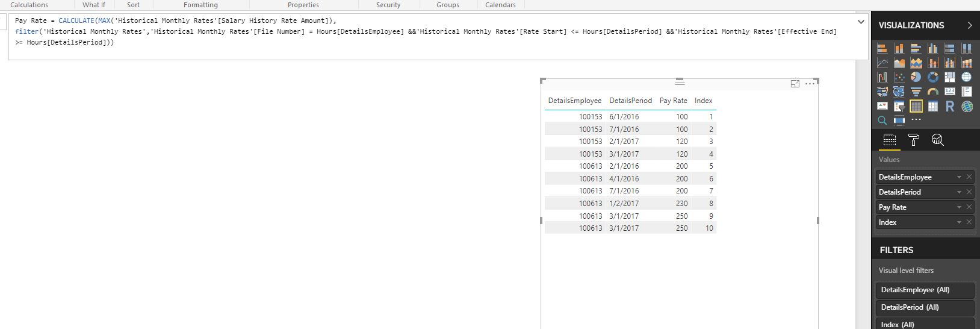Image resolution: width=980 pixels, height=329 pixels.
Task: Toggle focus mode on table visual
Action: point(795,84)
